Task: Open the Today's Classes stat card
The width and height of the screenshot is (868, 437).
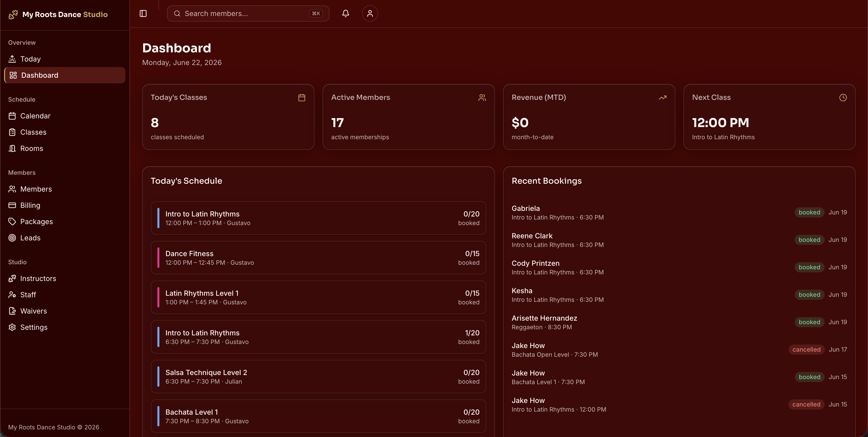Action: 228,117
